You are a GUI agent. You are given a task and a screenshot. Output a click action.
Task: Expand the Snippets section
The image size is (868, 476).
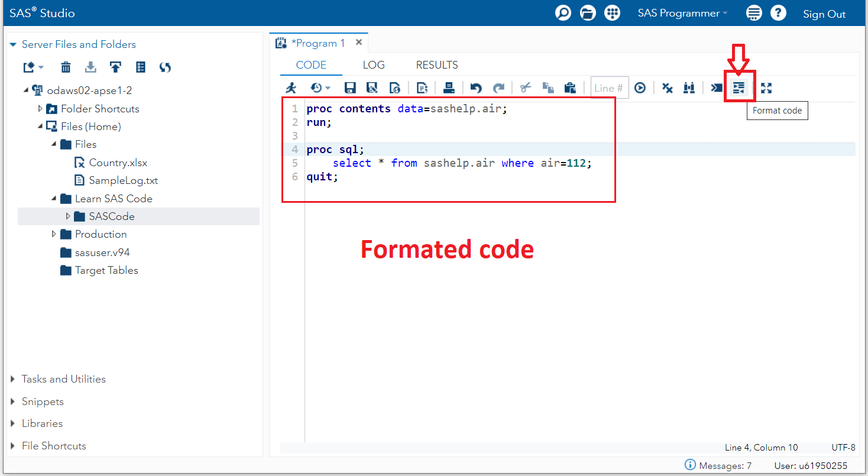coord(13,401)
